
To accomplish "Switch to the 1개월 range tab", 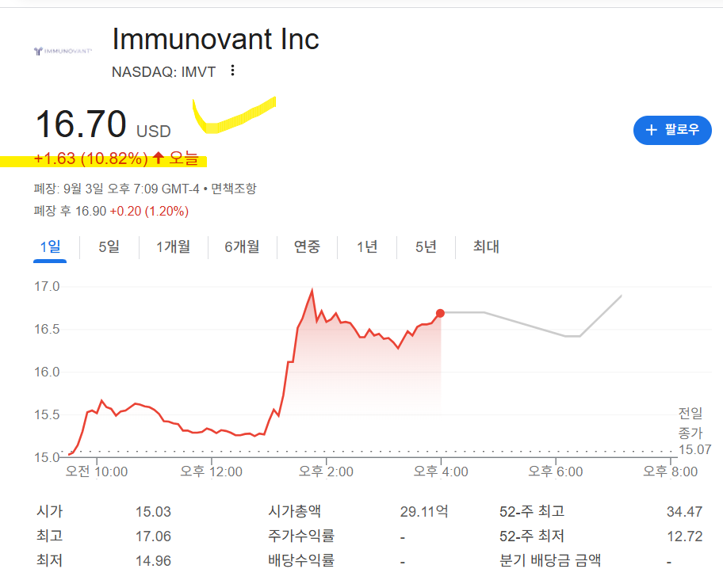I will pos(173,246).
